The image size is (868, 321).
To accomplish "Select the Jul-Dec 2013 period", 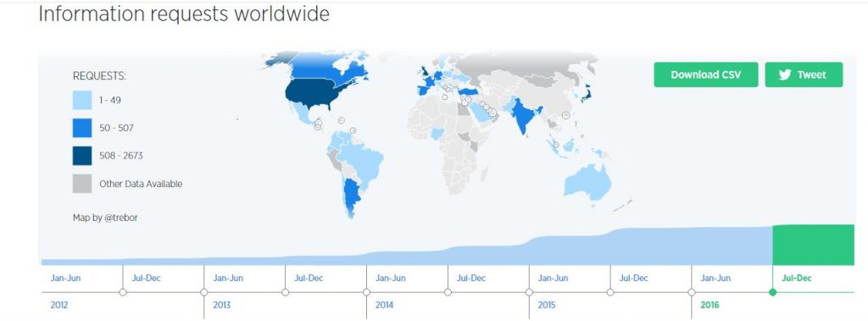I will [x=309, y=278].
